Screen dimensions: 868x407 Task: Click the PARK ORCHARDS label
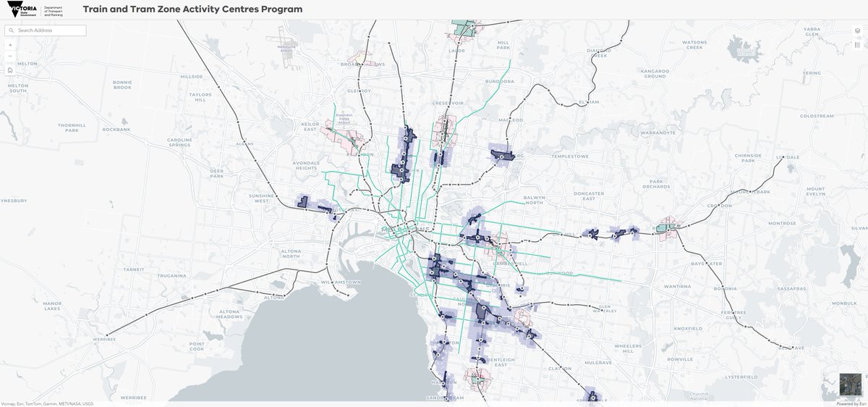(x=656, y=184)
